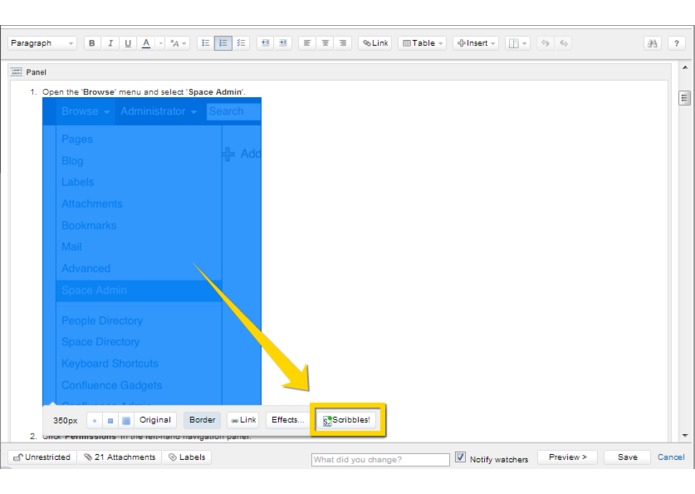Underline the selected text
Viewport: 695px width, 494px height.
(128, 43)
